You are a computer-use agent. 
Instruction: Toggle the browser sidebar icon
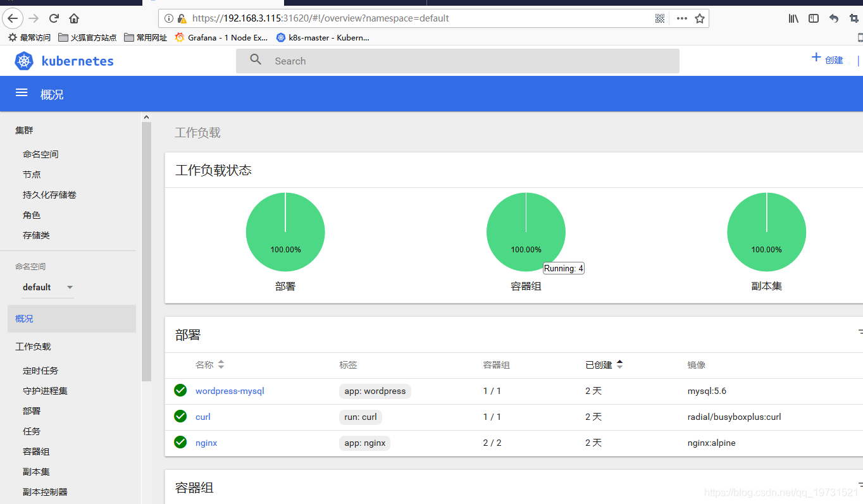[814, 18]
